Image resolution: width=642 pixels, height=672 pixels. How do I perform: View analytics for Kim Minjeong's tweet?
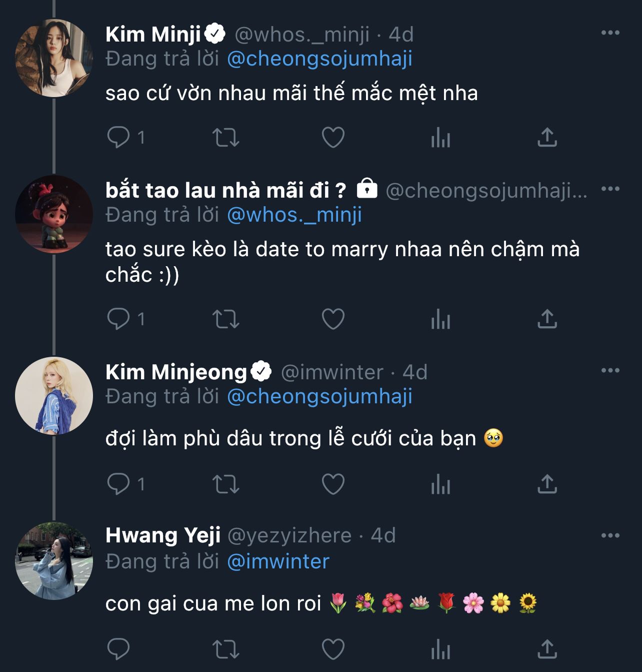(440, 484)
